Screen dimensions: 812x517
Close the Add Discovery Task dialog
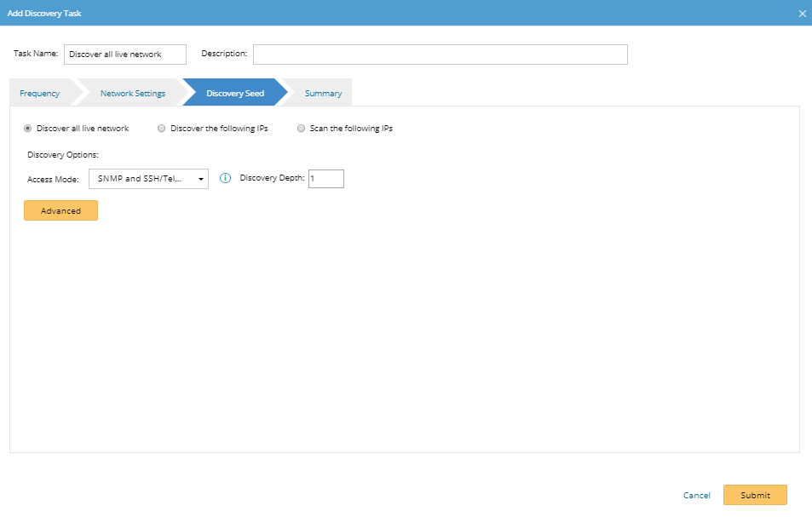coord(802,14)
